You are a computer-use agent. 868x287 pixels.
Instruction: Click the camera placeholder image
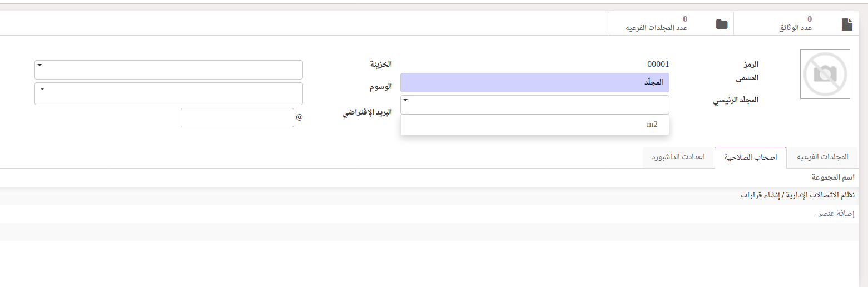tap(825, 74)
